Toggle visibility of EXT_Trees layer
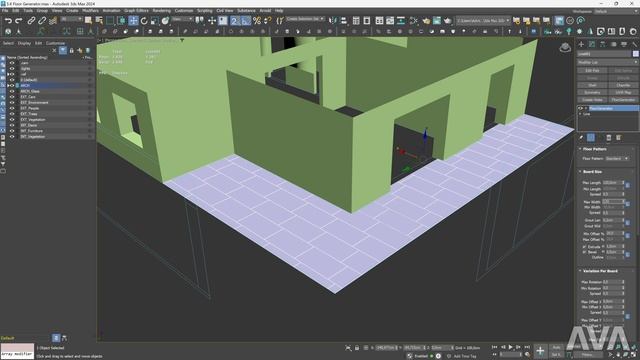 tap(12, 114)
